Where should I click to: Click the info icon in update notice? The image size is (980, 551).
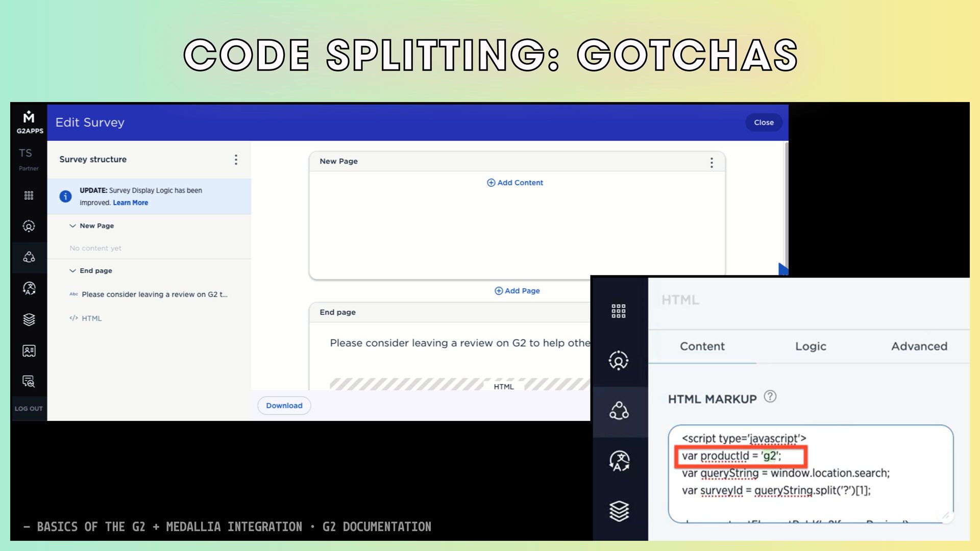[65, 196]
